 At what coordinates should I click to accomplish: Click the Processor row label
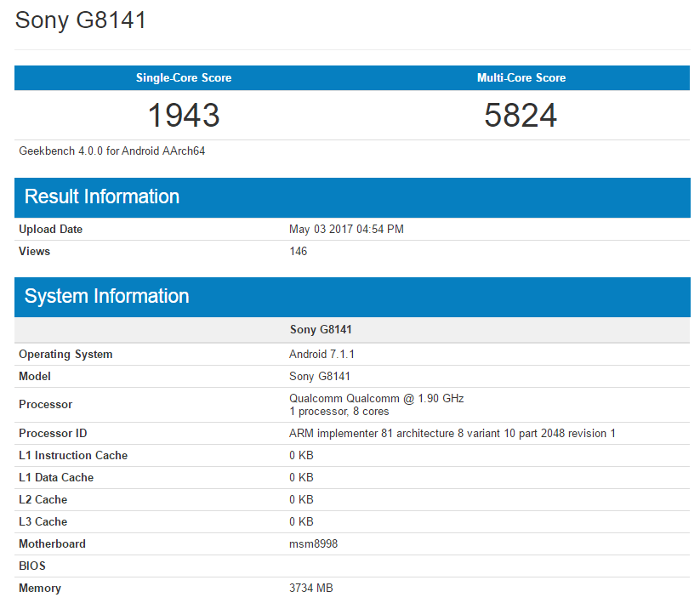point(46,404)
